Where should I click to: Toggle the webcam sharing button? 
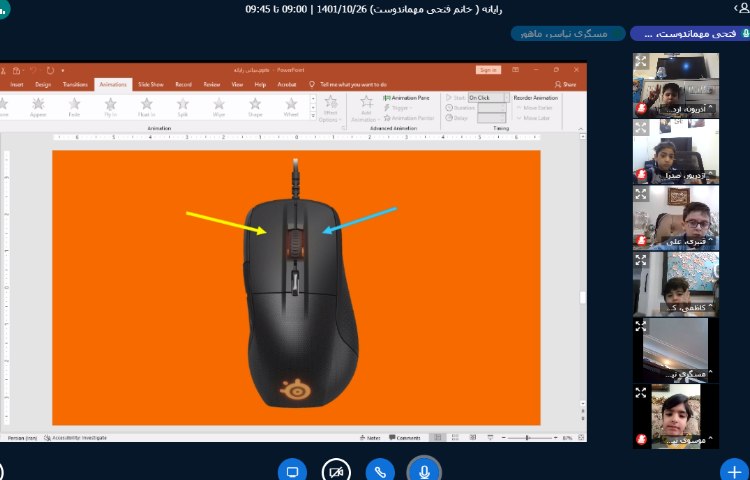tap(336, 470)
